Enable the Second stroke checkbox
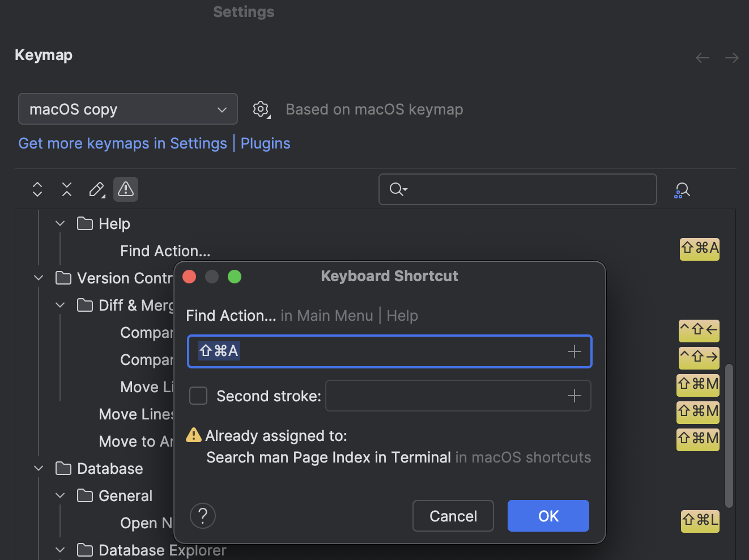Image resolution: width=749 pixels, height=560 pixels. (198, 396)
